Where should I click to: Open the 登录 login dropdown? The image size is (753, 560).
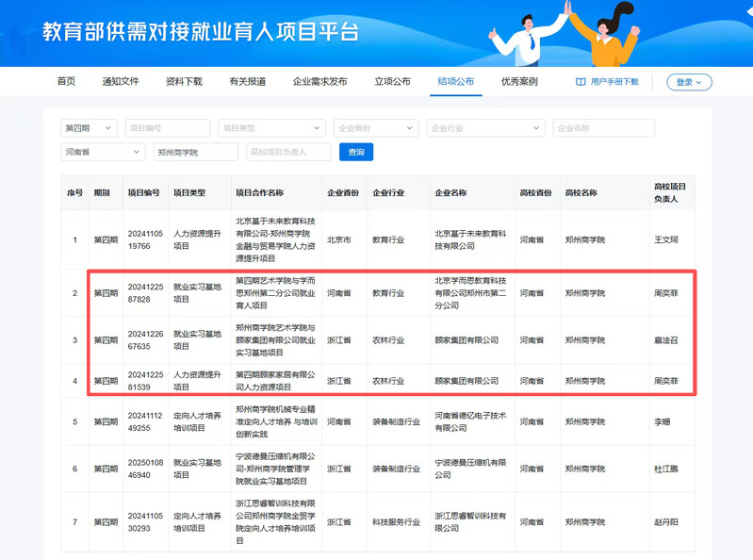(x=689, y=82)
